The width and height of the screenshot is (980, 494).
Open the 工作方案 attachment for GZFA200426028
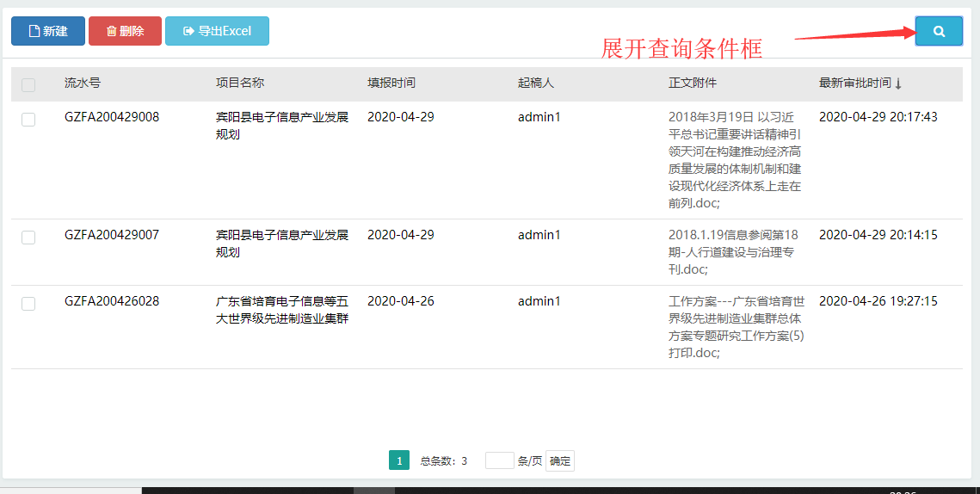click(737, 327)
